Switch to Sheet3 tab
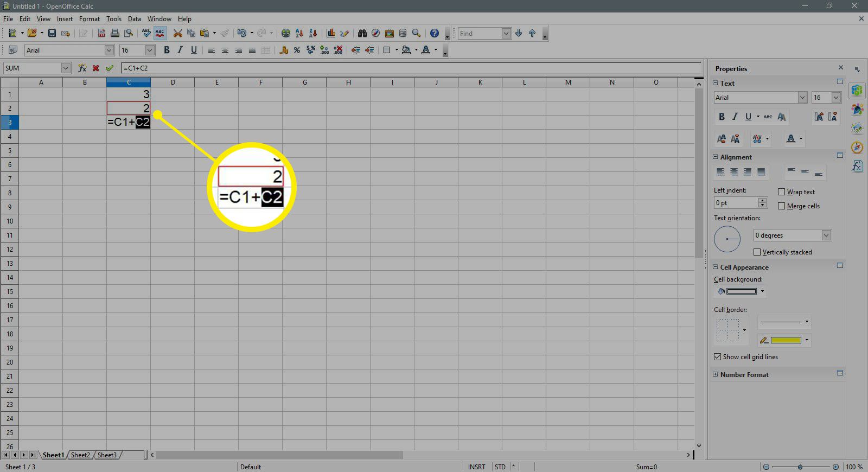Image resolution: width=868 pixels, height=472 pixels. tap(107, 455)
